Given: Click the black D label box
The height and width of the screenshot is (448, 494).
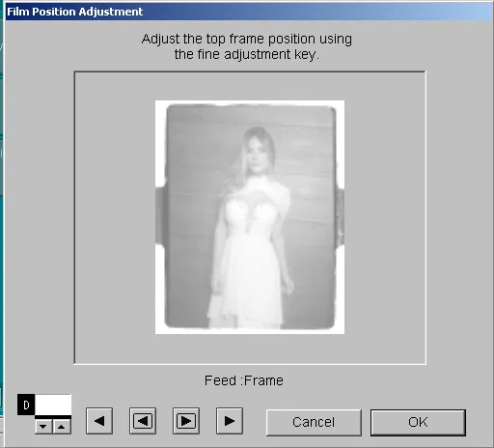Looking at the screenshot, I should pos(26,405).
